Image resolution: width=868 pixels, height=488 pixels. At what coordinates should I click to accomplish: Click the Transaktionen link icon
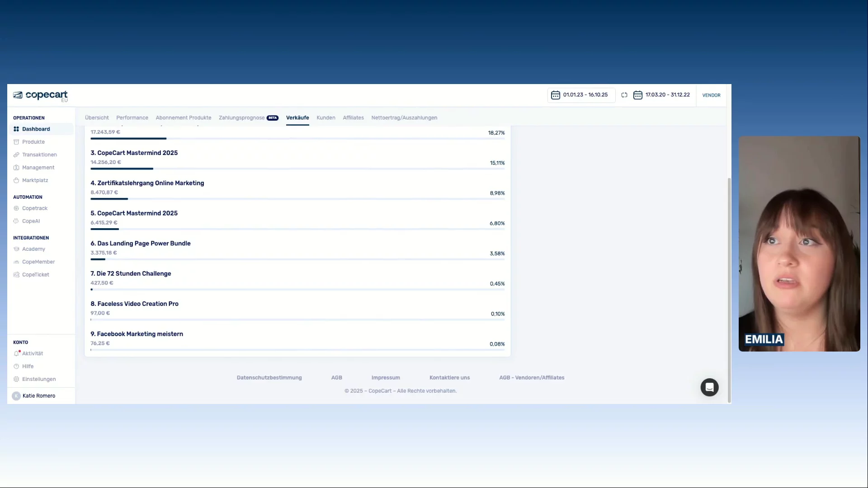tap(16, 155)
